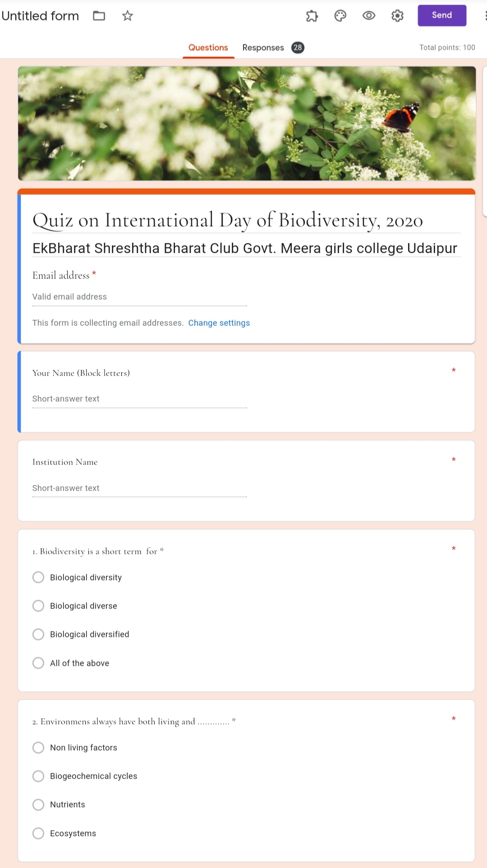
Task: Click the butterfly header image
Action: point(247,123)
